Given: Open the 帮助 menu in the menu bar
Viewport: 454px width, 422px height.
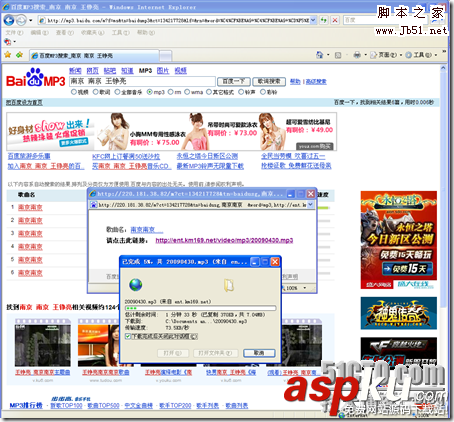Looking at the screenshot, I should click(x=146, y=33).
